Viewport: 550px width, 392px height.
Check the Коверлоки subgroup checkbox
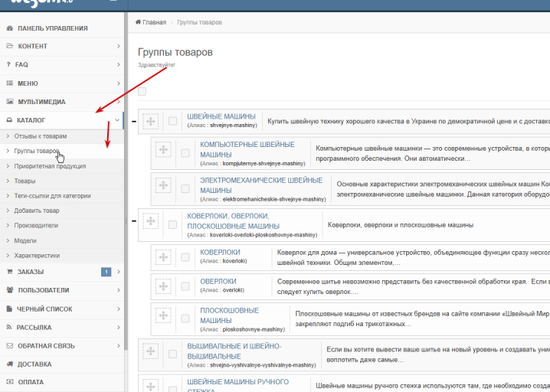coord(185,257)
